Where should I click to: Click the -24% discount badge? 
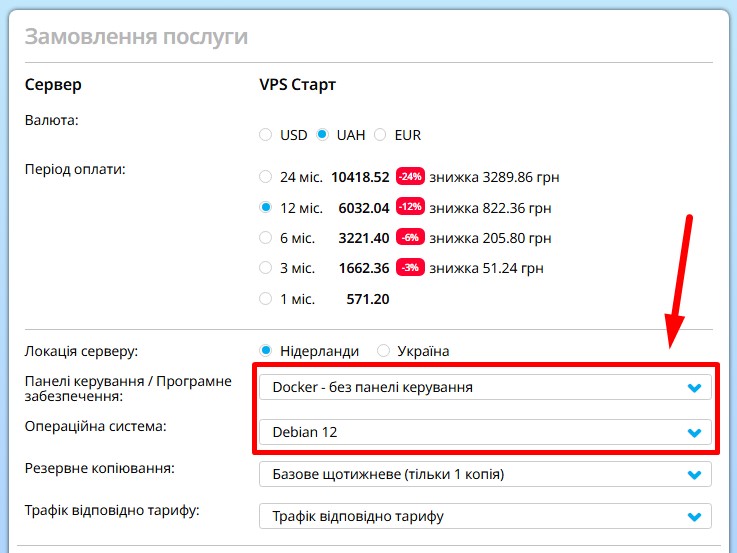[x=410, y=177]
